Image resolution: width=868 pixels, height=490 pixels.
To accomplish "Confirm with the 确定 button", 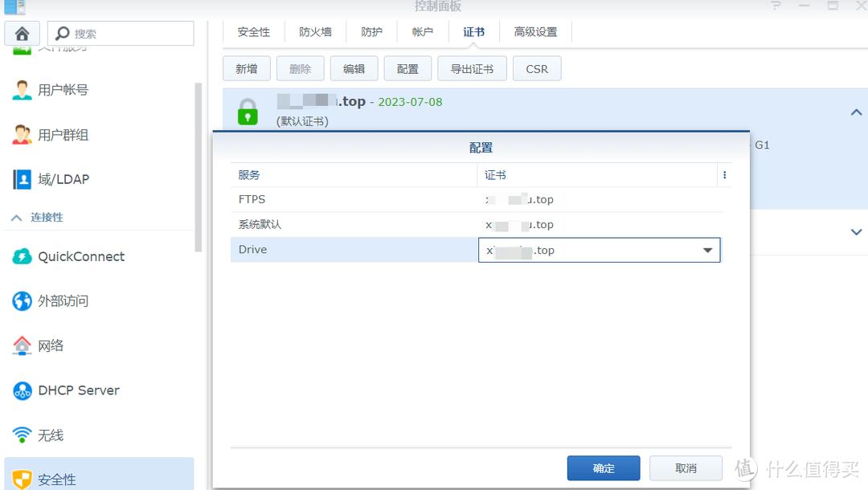I will click(x=604, y=468).
